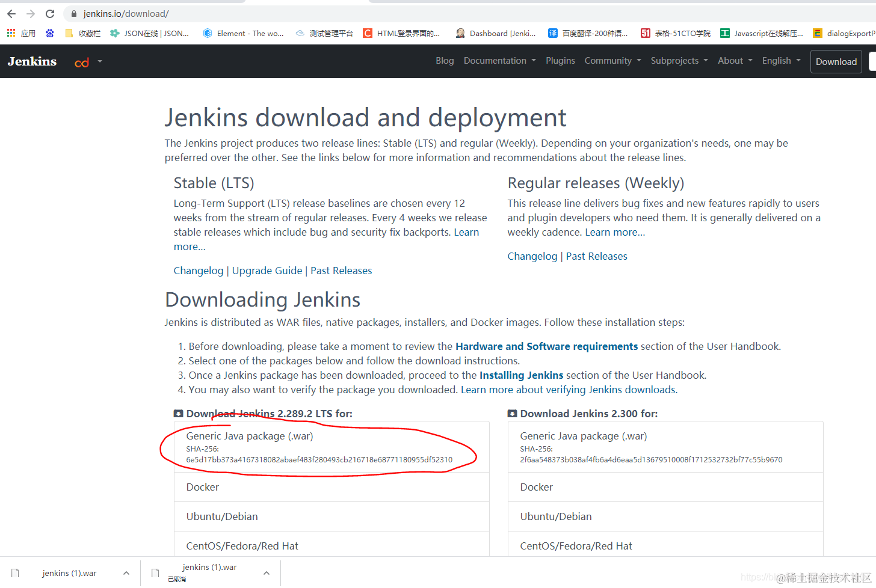
Task: Select Ubuntu/Debian under Jenkins 2.300
Action: pos(665,516)
